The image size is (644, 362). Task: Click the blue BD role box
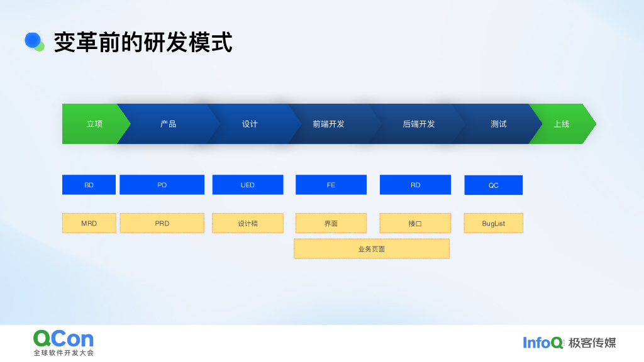89,185
